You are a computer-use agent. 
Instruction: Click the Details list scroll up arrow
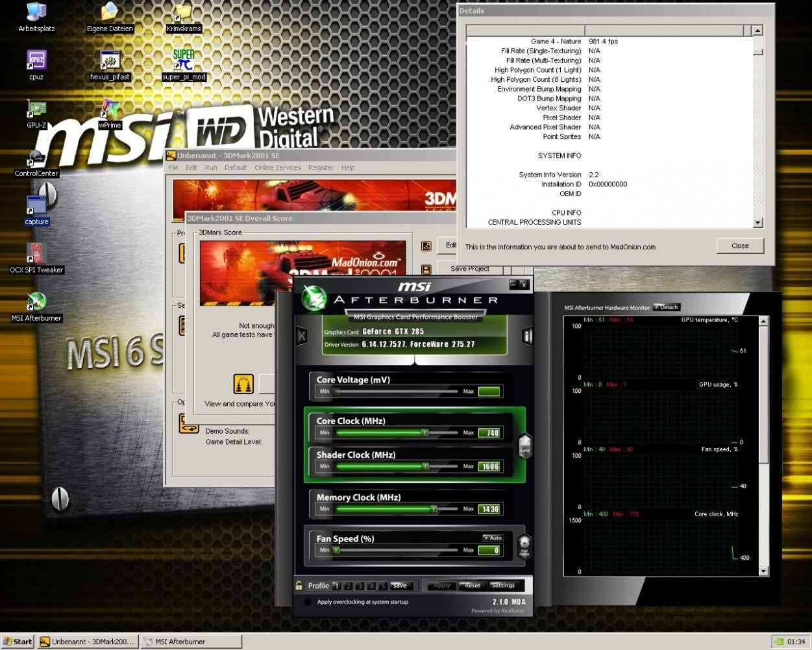pos(757,31)
